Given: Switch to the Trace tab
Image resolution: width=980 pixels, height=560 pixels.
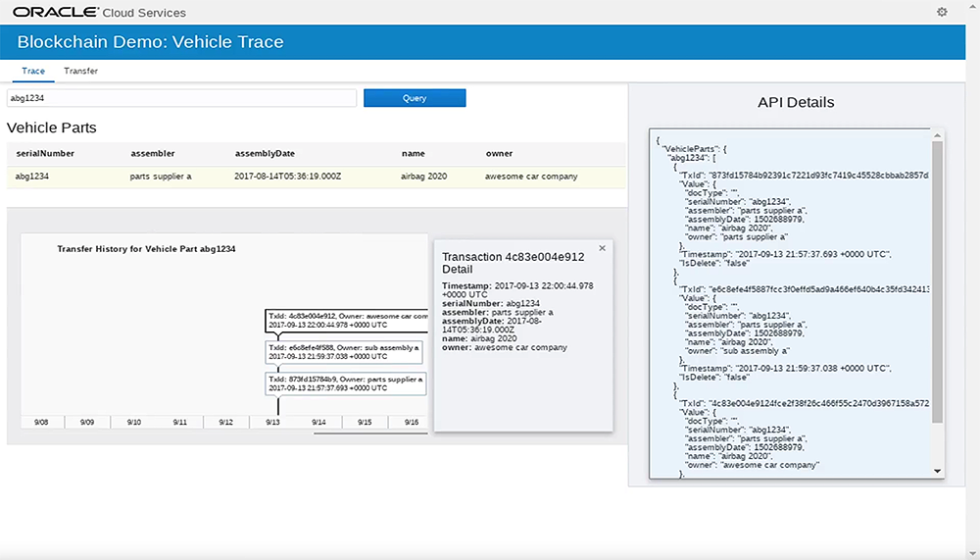Looking at the screenshot, I should coord(33,71).
